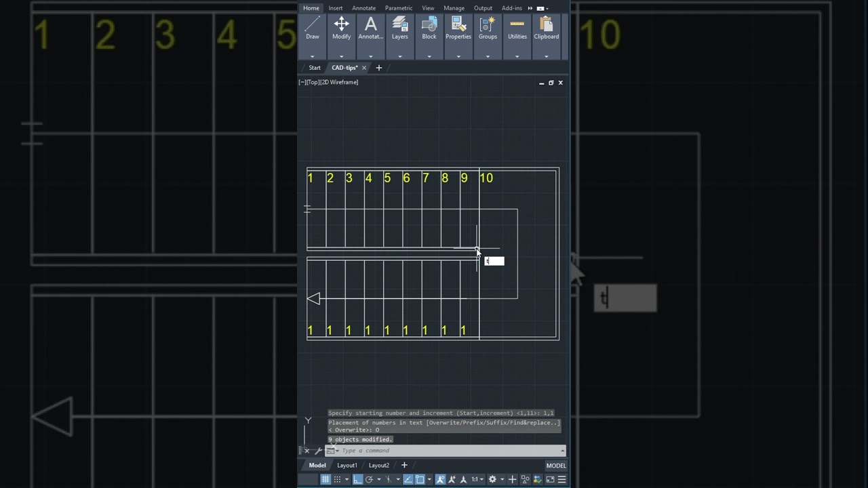Click the AutoScale annotation icon
The width and height of the screenshot is (868, 488).
pos(463,479)
